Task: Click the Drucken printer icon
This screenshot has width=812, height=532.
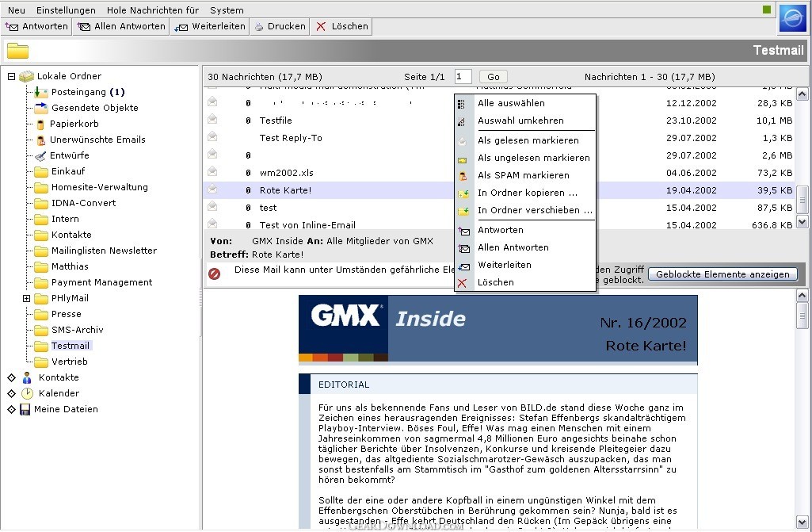Action: [x=259, y=26]
